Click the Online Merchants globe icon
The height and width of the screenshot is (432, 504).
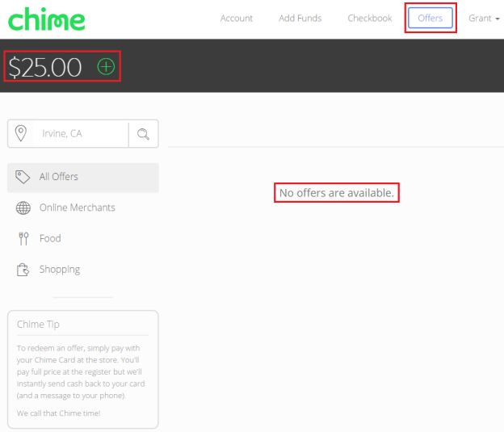click(x=23, y=208)
